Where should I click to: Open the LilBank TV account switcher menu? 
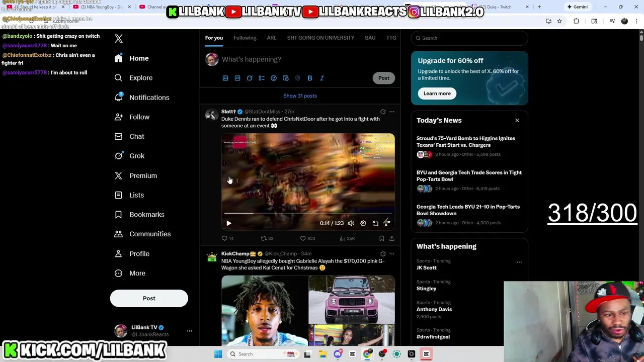tap(153, 331)
